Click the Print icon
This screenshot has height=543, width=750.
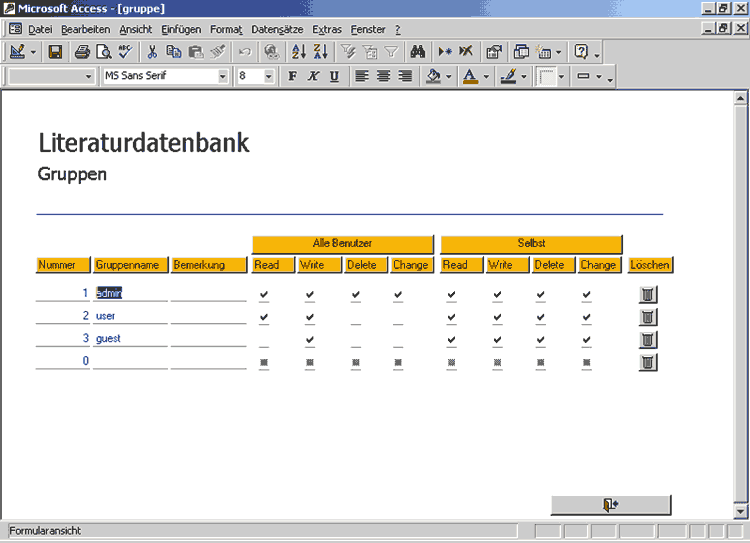click(82, 52)
